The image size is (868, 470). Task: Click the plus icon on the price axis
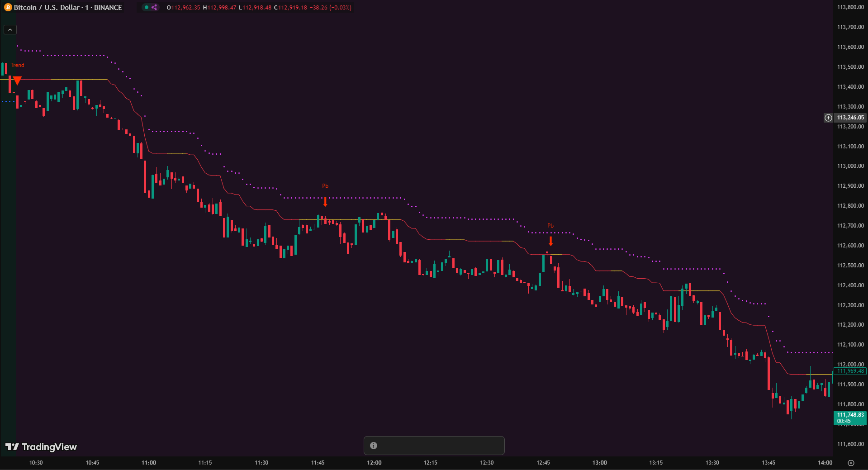(828, 118)
